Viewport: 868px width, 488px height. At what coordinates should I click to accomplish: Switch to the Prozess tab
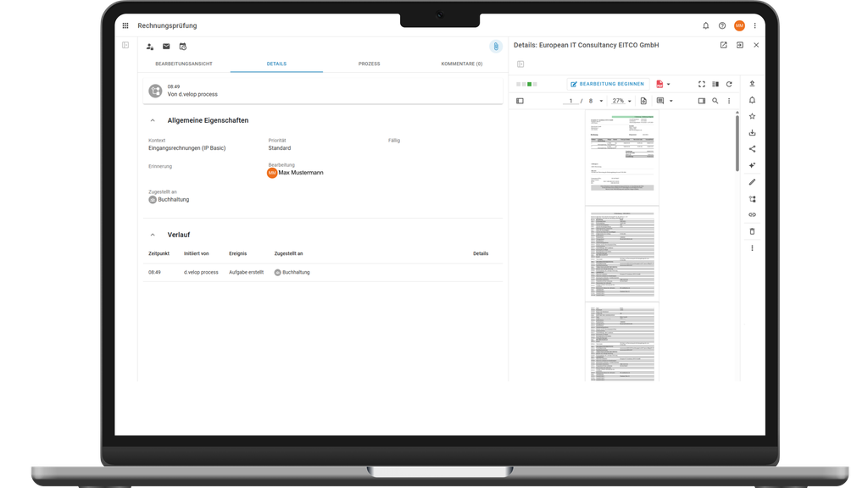[x=370, y=64]
